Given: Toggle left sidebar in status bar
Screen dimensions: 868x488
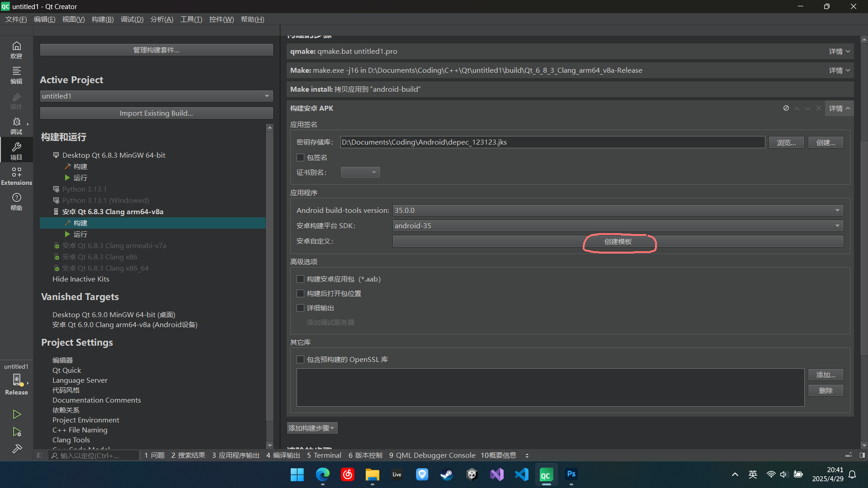Looking at the screenshot, I should pos(40,455).
